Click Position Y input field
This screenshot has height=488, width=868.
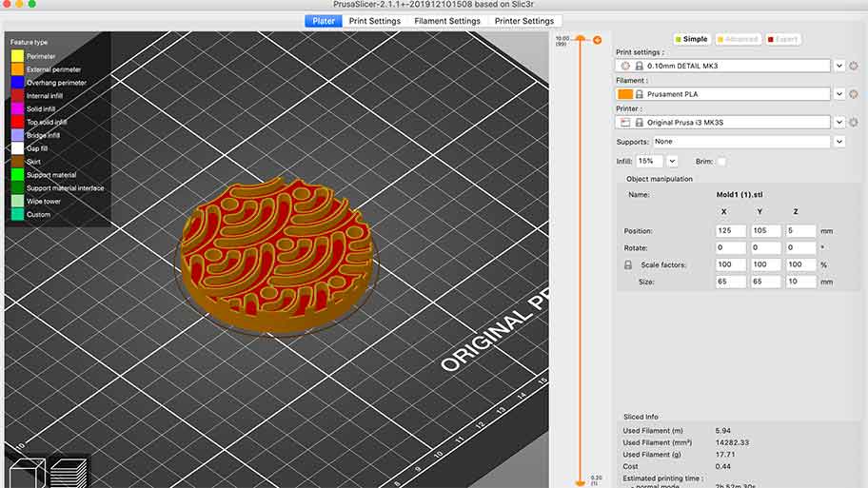[766, 231]
